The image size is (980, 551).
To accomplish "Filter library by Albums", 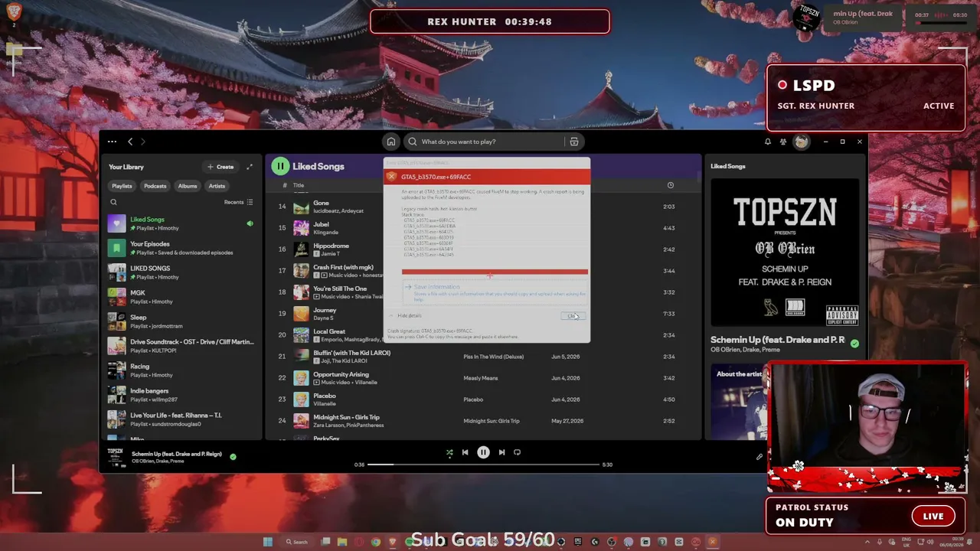I will coord(188,186).
